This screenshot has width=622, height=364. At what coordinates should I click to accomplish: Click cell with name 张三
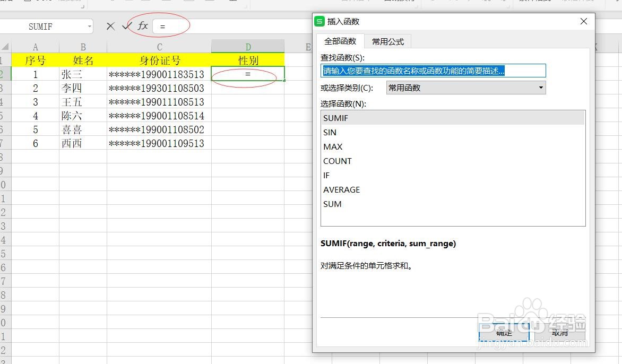click(83, 74)
